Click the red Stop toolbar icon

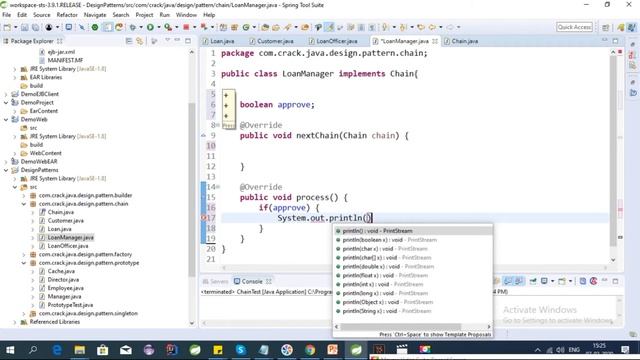(186, 27)
